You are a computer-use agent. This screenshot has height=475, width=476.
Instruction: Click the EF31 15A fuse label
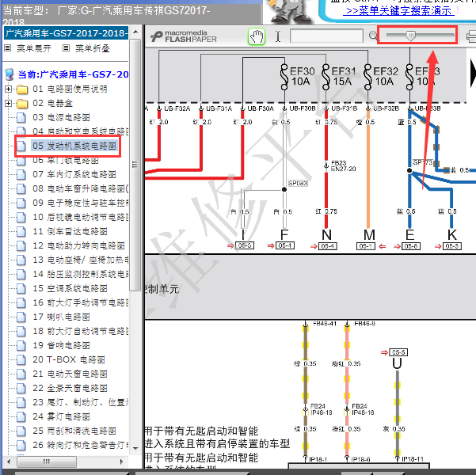pyautogui.click(x=344, y=76)
